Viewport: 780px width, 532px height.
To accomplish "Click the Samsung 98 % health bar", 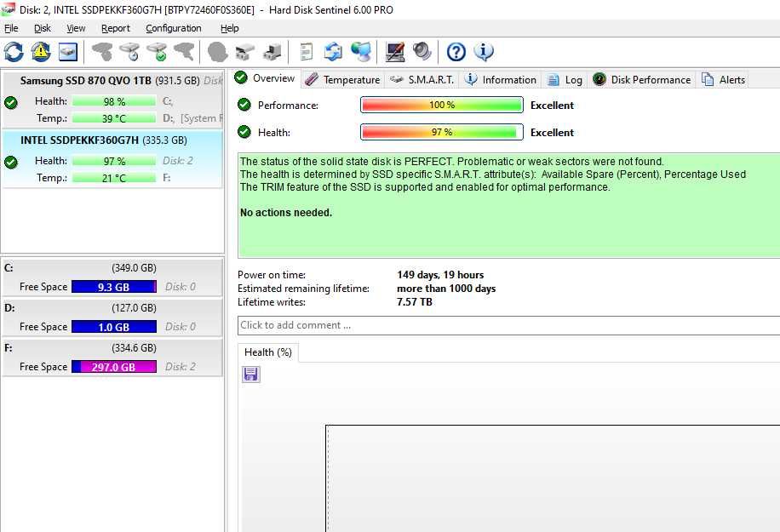I will (x=114, y=101).
